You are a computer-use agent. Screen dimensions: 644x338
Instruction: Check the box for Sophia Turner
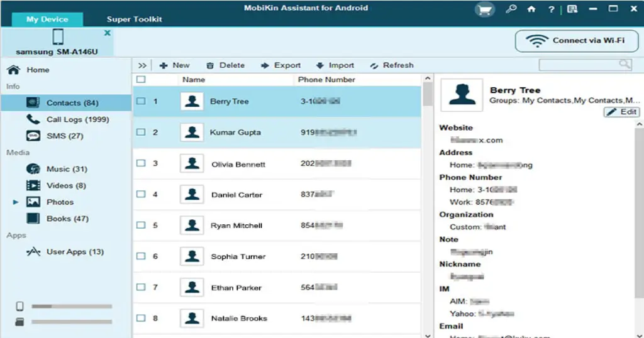coord(141,256)
